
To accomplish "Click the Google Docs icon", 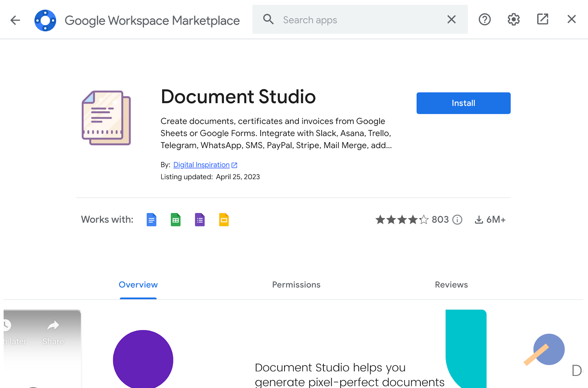I will 151,220.
